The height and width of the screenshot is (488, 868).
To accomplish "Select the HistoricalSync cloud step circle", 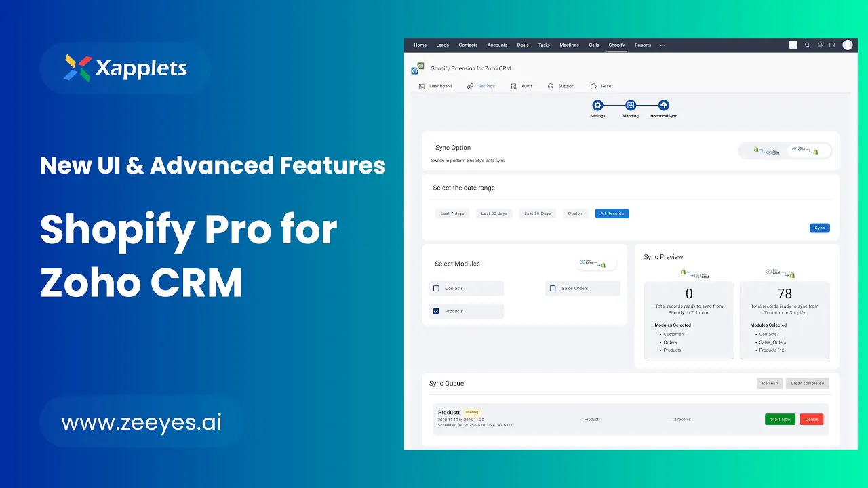I will pos(664,105).
